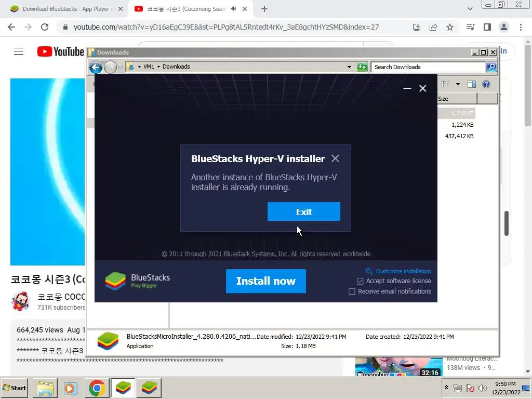
Task: Open Customize installation link
Action: click(x=403, y=271)
